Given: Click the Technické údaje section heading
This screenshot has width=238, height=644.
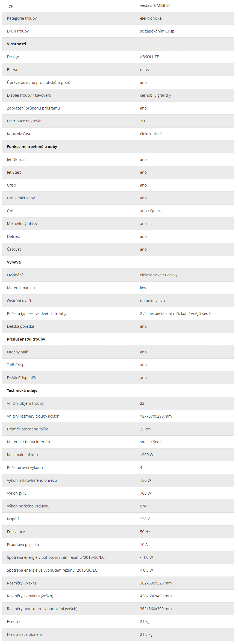Looking at the screenshot, I should coord(22,391).
